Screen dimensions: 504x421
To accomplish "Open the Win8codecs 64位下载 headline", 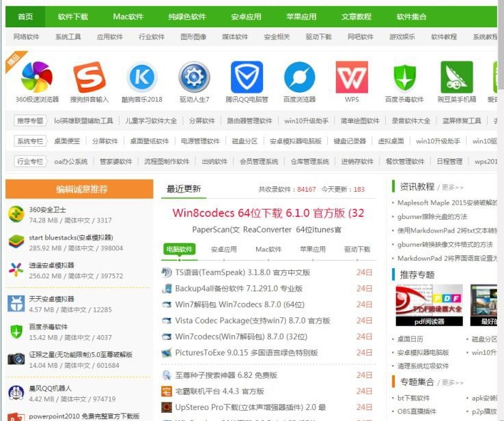I will (x=268, y=213).
